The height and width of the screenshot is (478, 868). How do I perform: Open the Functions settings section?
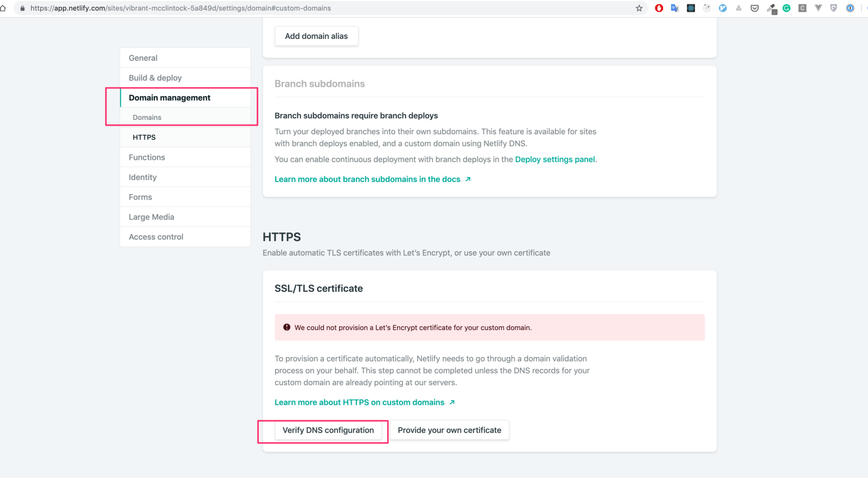185,157
